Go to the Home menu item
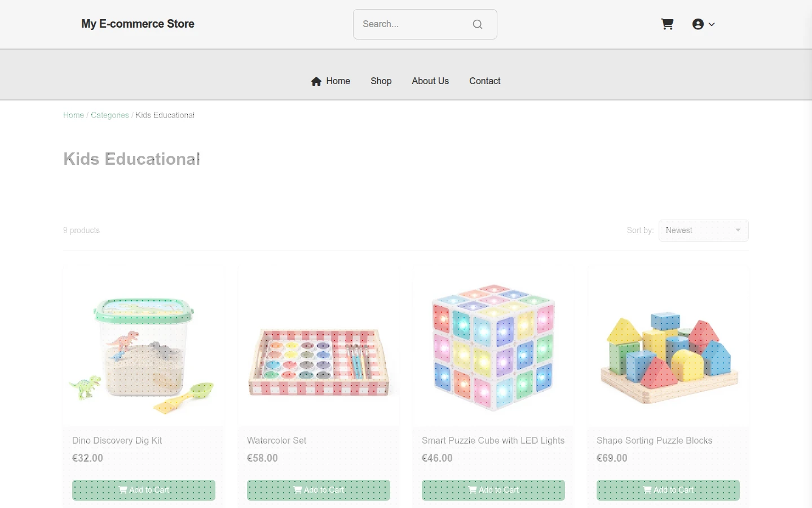Screen dimensions: 812x508 [x=330, y=81]
